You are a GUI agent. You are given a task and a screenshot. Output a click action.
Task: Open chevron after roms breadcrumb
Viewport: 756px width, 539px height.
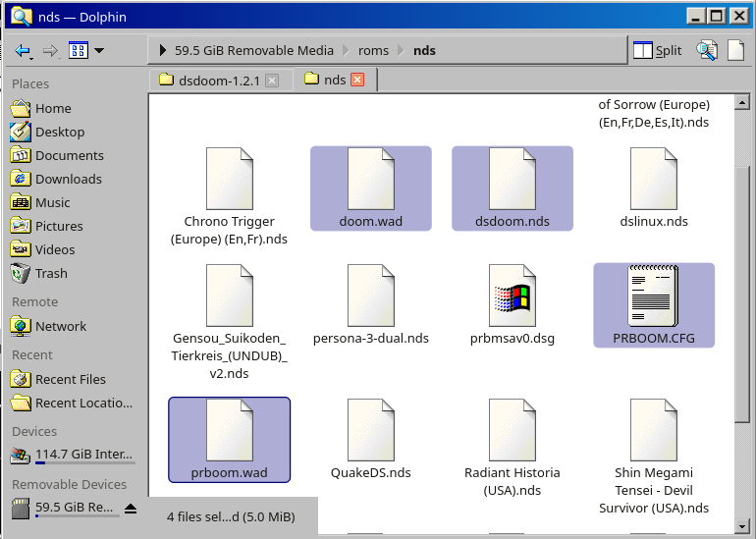[x=402, y=51]
